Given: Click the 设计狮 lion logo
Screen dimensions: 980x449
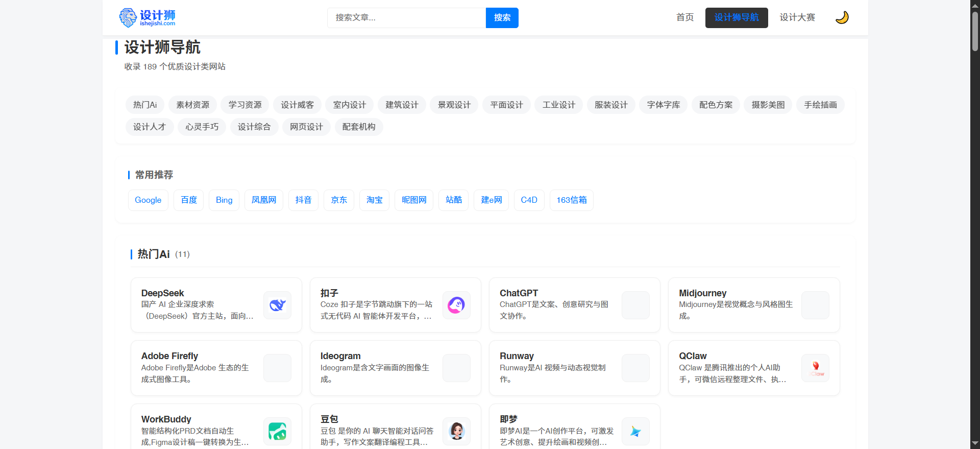Looking at the screenshot, I should pyautogui.click(x=147, y=17).
